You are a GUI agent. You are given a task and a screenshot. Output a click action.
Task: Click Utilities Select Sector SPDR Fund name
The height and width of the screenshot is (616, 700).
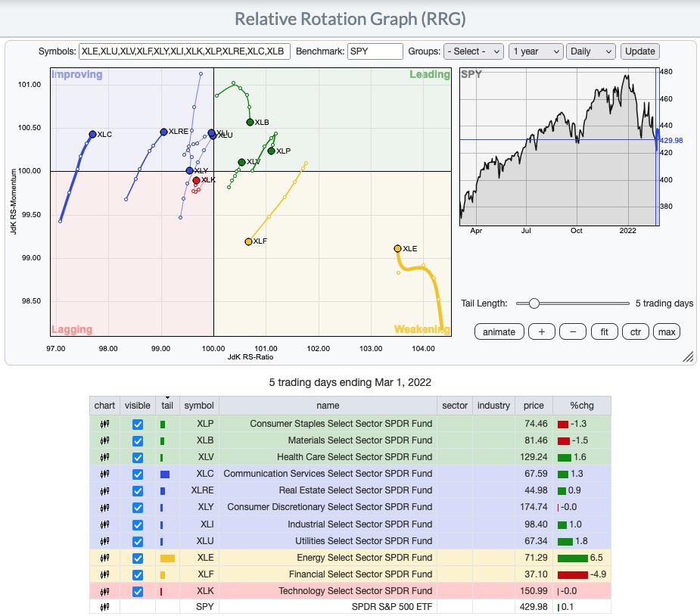pyautogui.click(x=363, y=541)
